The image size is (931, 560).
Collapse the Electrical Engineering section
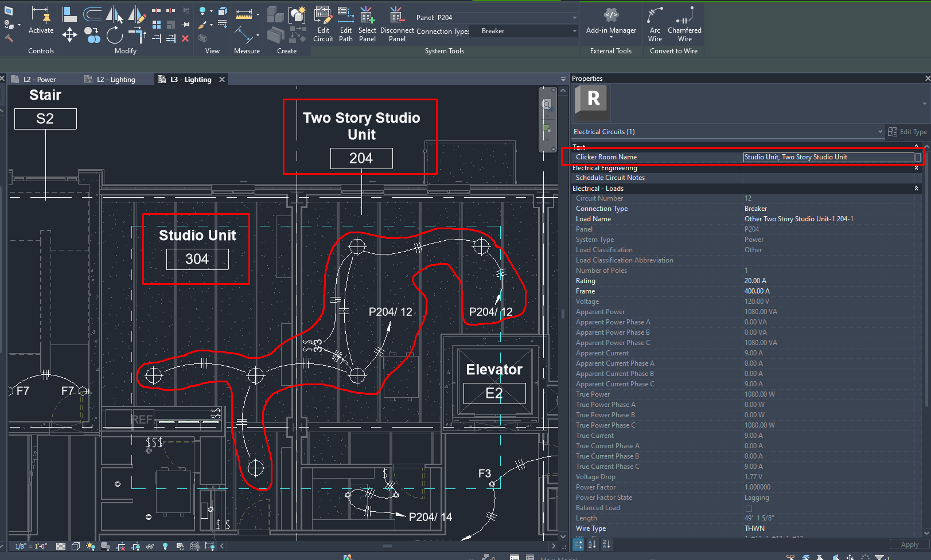point(916,168)
